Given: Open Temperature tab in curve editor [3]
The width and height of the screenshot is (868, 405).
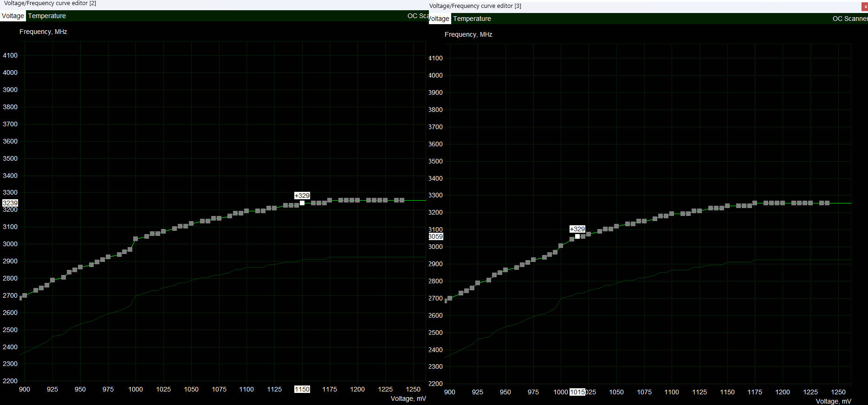Looking at the screenshot, I should [472, 19].
